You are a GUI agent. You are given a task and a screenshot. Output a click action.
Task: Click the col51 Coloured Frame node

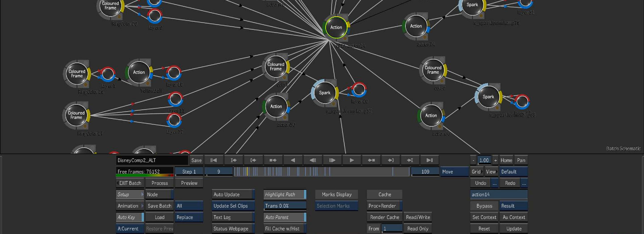click(x=275, y=67)
